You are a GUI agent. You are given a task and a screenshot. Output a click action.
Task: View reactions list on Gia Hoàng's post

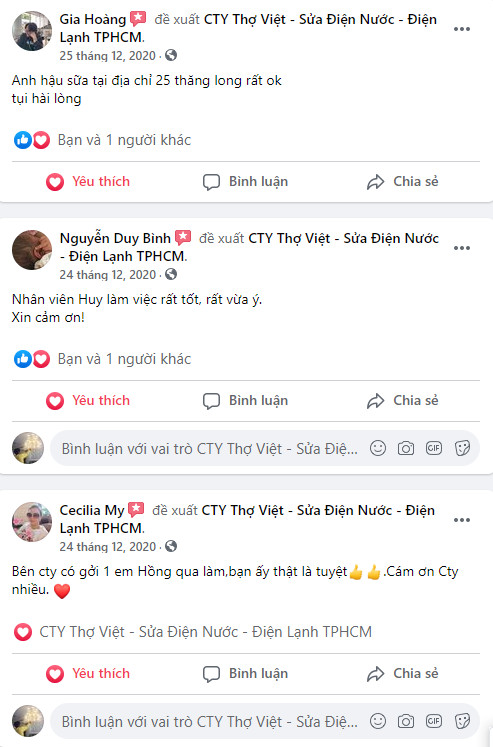click(x=124, y=140)
